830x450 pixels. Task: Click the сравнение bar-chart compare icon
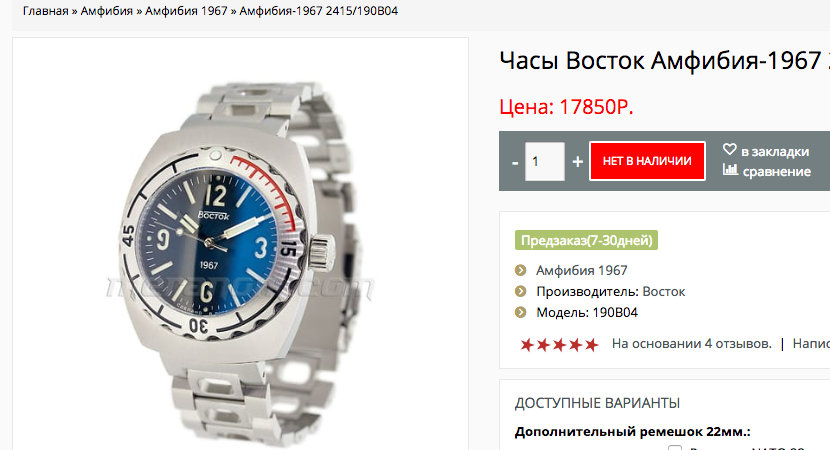(x=730, y=170)
